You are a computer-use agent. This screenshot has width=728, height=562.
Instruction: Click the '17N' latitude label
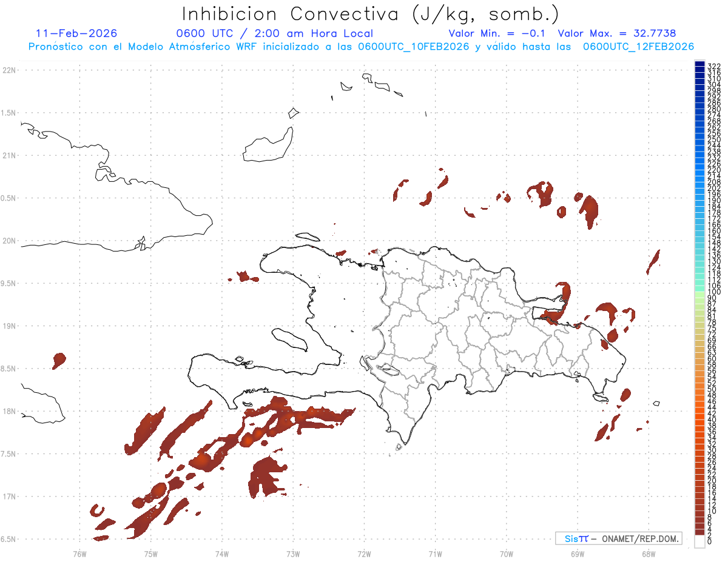click(10, 497)
